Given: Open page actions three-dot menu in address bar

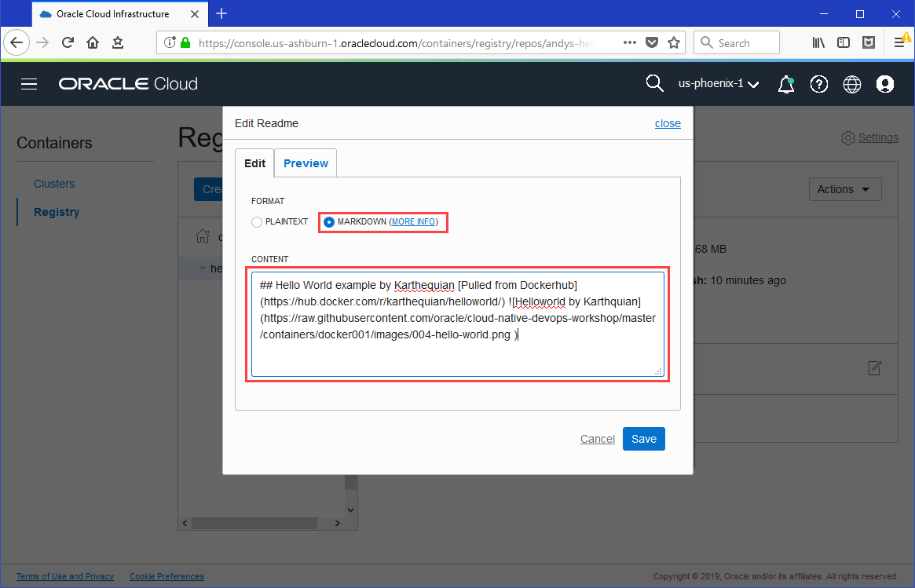Looking at the screenshot, I should 630,42.
